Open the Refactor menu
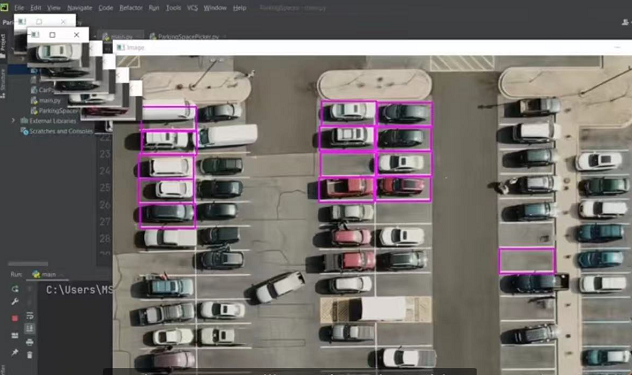Screen dimensions: 632x375 [131, 8]
